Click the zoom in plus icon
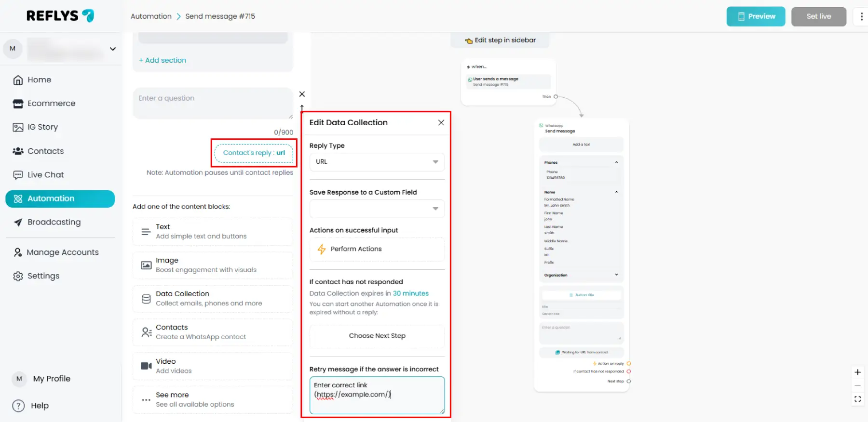 tap(857, 372)
